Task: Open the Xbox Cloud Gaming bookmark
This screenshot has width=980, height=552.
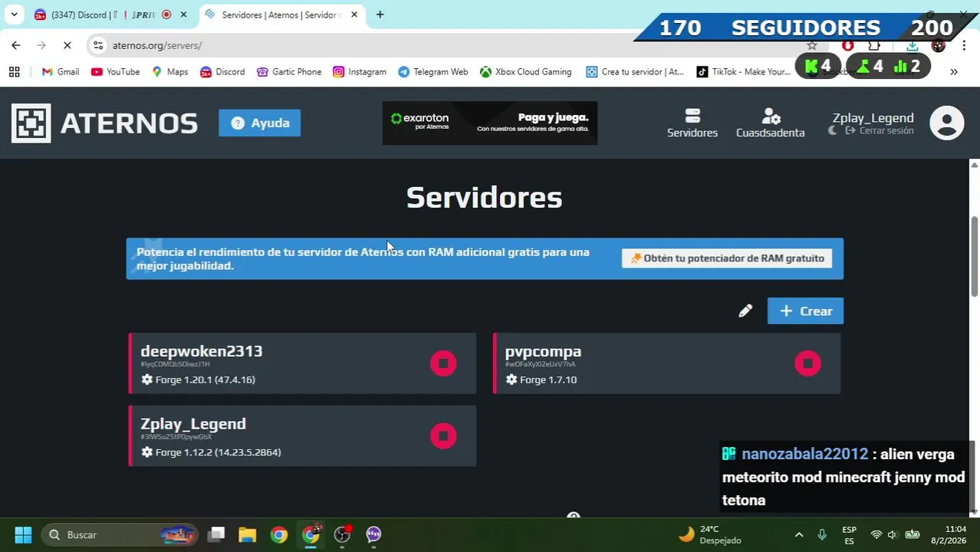Action: pyautogui.click(x=526, y=71)
